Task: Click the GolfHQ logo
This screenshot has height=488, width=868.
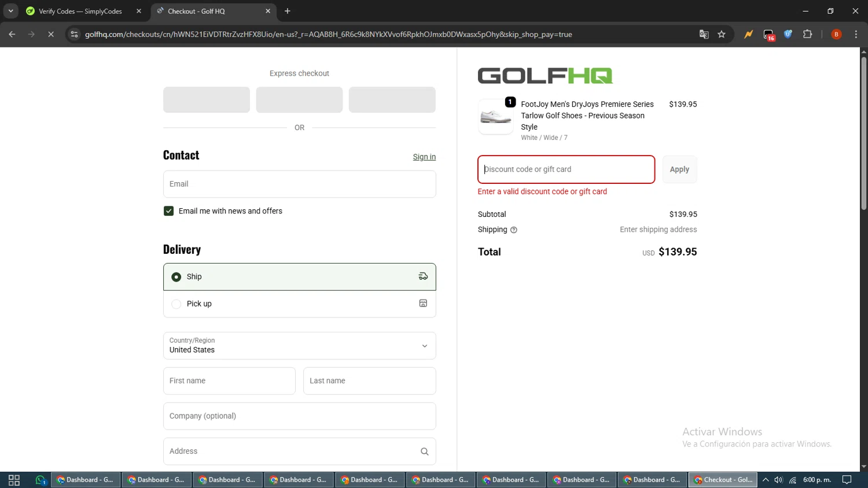Action: pyautogui.click(x=545, y=76)
